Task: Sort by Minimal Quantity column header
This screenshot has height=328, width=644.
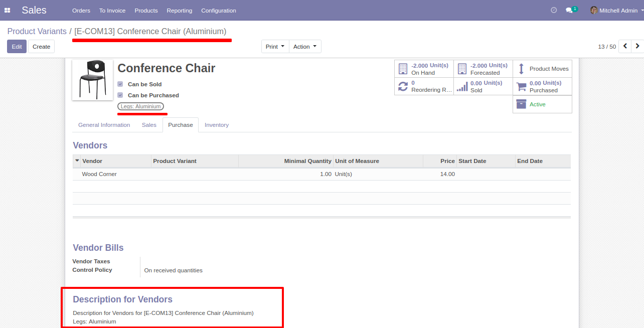Action: coord(286,161)
